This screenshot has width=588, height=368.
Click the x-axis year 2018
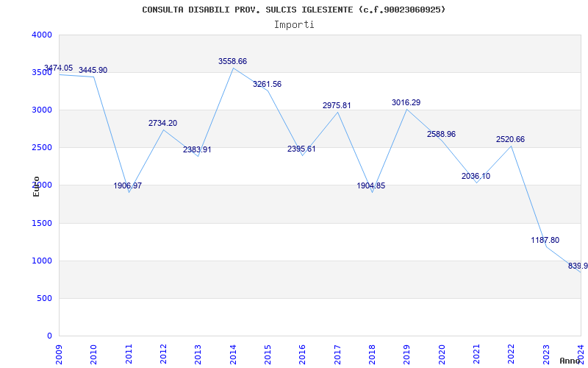(372, 355)
